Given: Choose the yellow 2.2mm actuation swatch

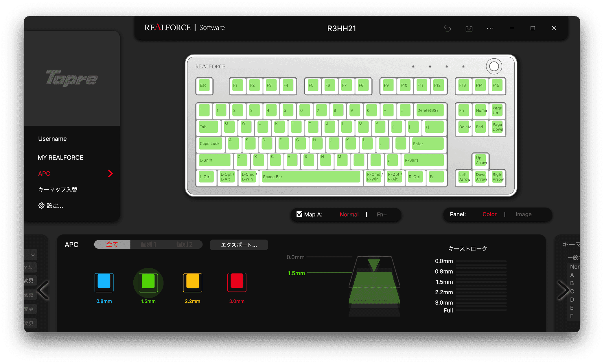Looking at the screenshot, I should point(192,282).
